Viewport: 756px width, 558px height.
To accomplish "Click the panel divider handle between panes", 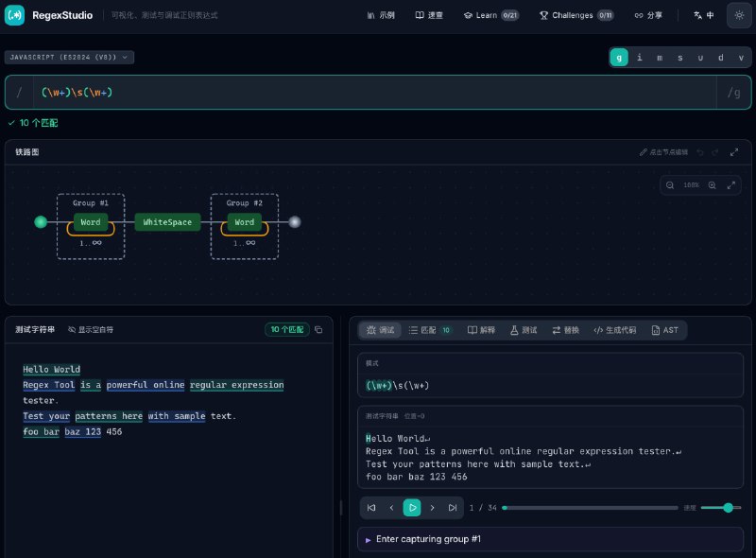I will (x=341, y=508).
